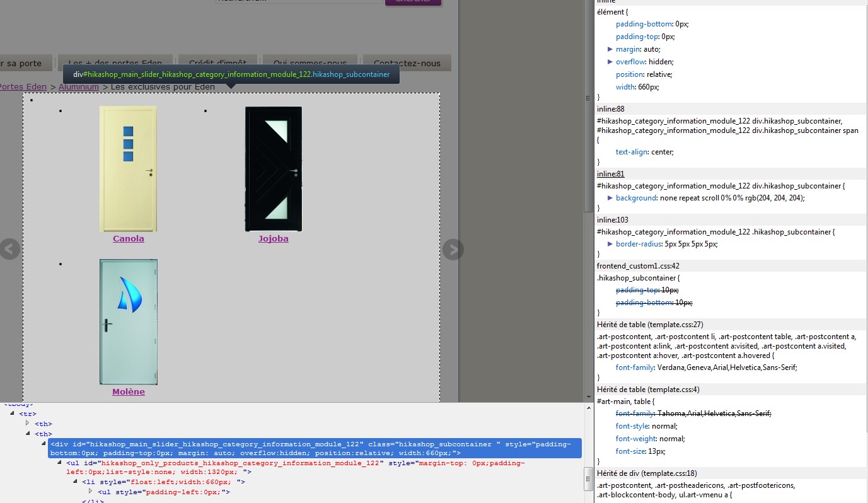Select the li style float:left markup line
Image resolution: width=868 pixels, height=503 pixels.
163,482
